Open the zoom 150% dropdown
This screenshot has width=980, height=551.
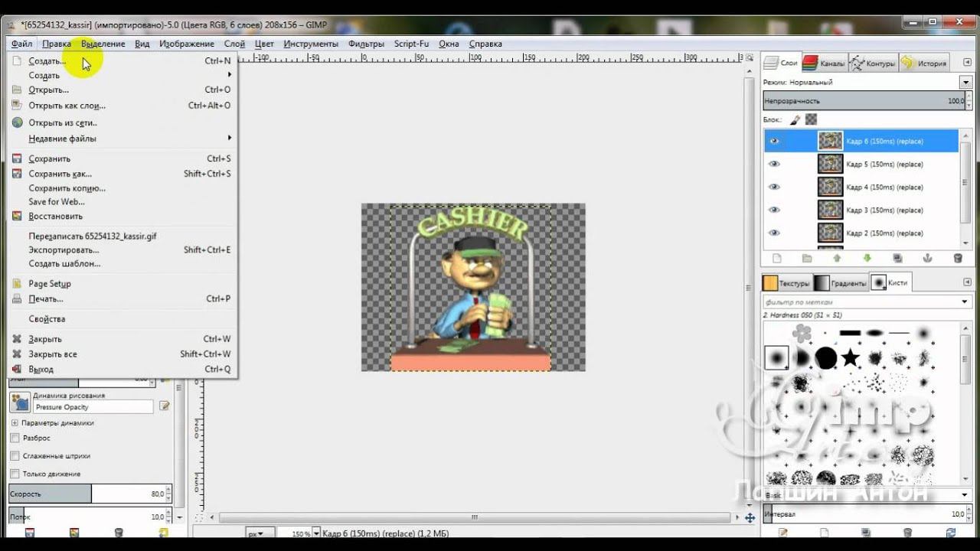315,533
